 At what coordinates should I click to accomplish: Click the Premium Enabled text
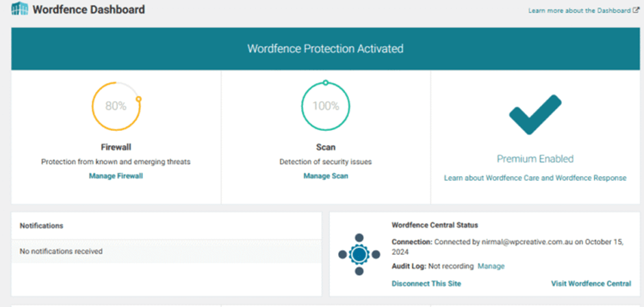click(534, 159)
